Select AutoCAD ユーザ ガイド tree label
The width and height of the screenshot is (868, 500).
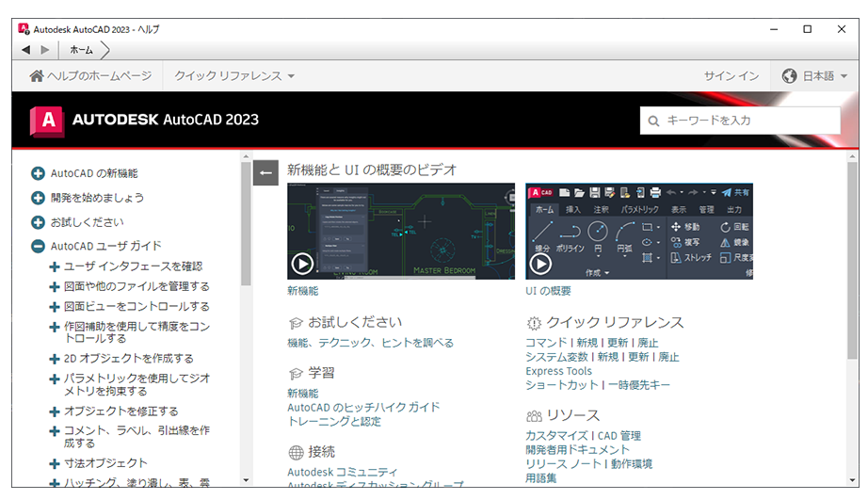click(x=105, y=246)
